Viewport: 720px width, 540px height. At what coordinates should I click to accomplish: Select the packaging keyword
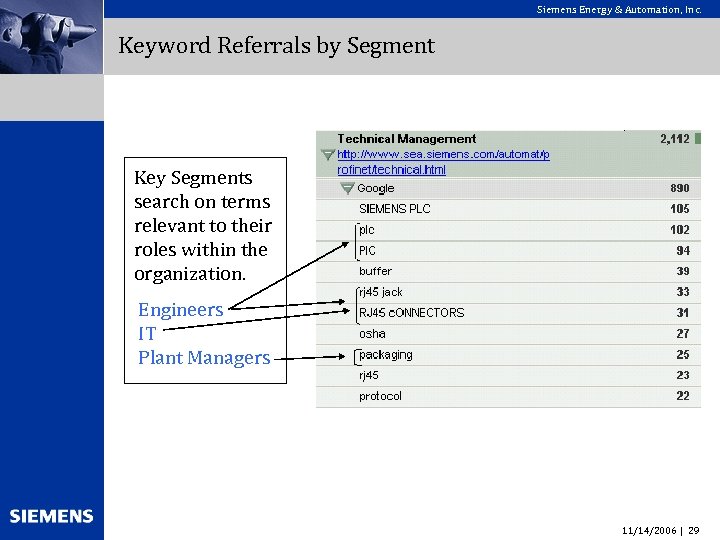386,355
